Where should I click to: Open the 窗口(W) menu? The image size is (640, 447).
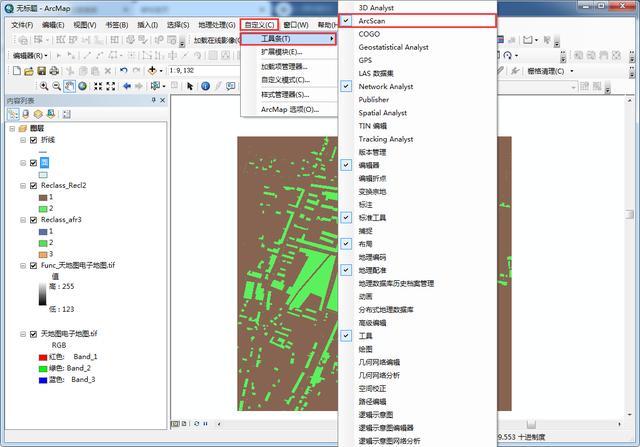(x=296, y=25)
